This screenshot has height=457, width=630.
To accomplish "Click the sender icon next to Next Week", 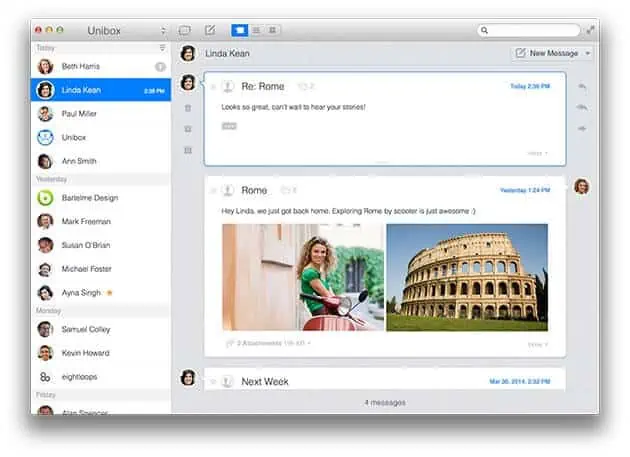I will pos(227,381).
